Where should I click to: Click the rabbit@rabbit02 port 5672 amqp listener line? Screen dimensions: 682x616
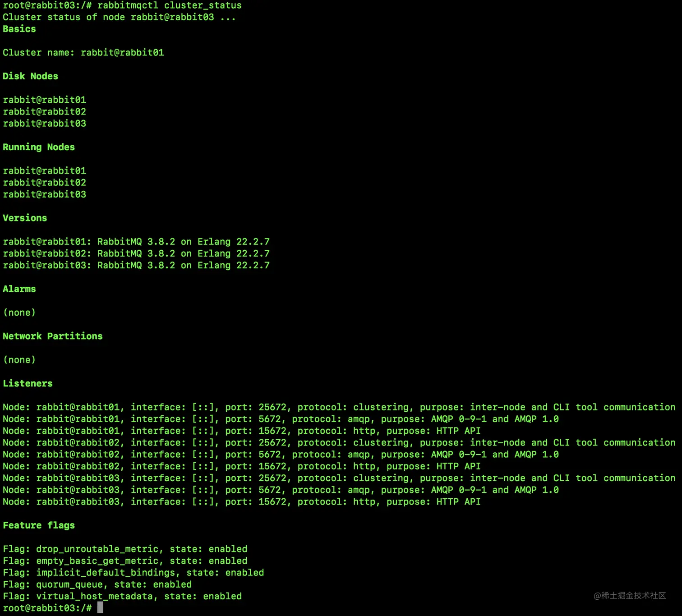click(281, 455)
